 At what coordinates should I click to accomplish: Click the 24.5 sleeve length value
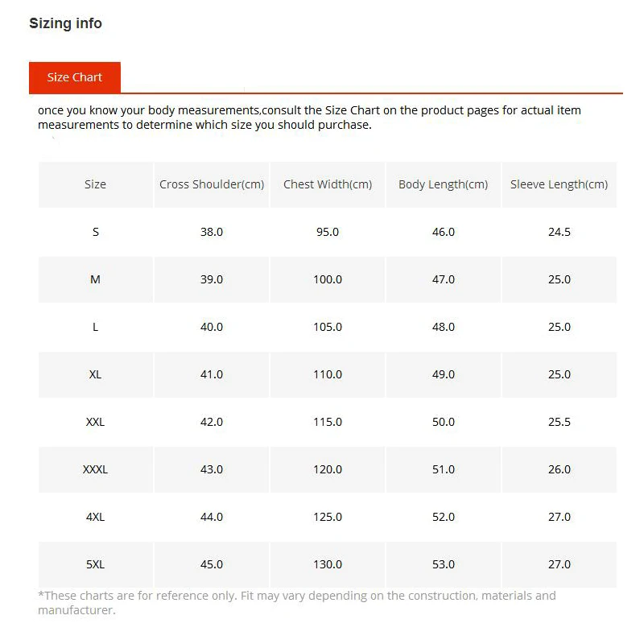click(559, 232)
